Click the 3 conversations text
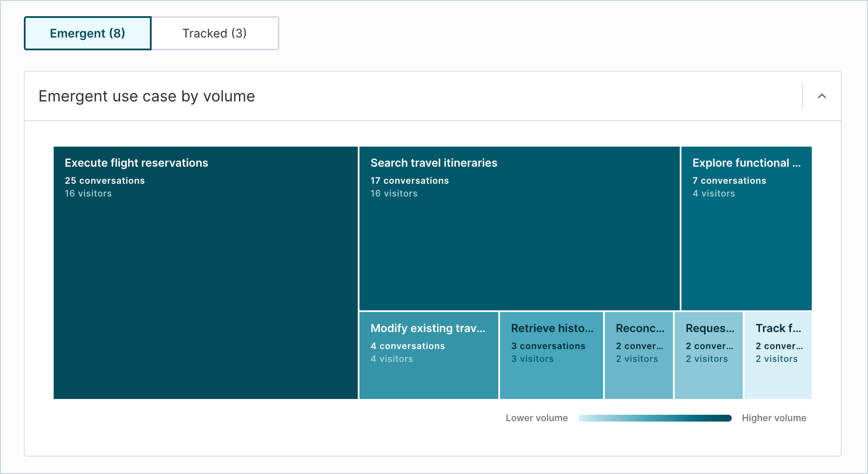The image size is (868, 474). [548, 346]
